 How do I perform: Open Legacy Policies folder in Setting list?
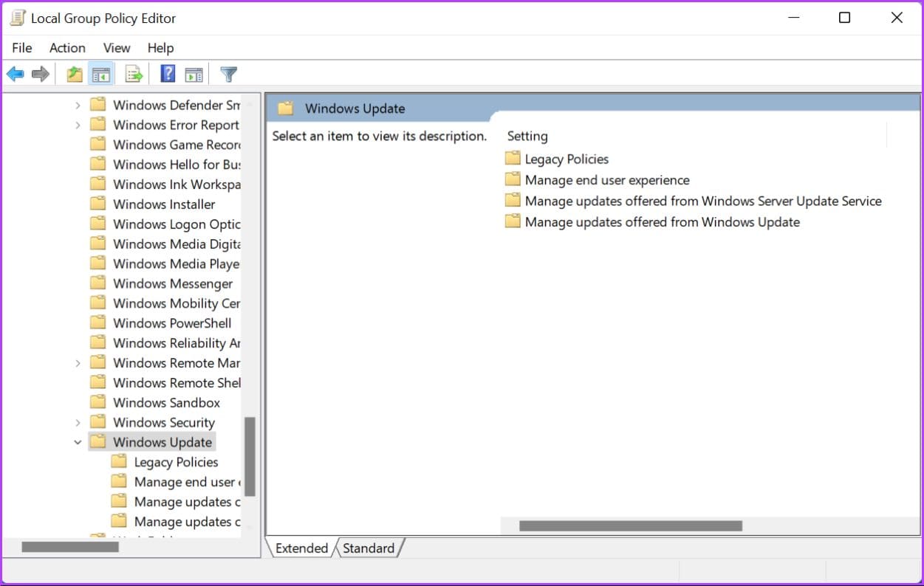566,159
